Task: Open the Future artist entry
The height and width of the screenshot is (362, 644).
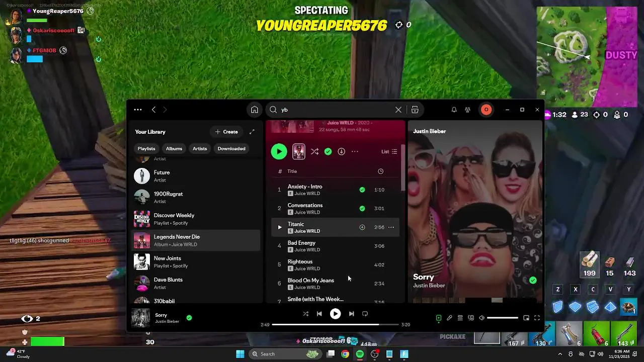Action: (x=196, y=176)
